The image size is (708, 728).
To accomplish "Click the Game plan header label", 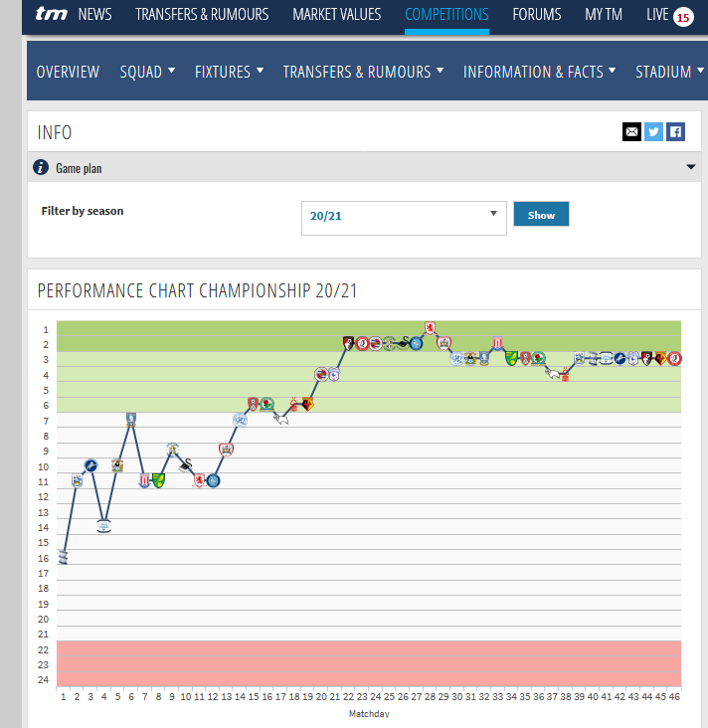I will [79, 168].
